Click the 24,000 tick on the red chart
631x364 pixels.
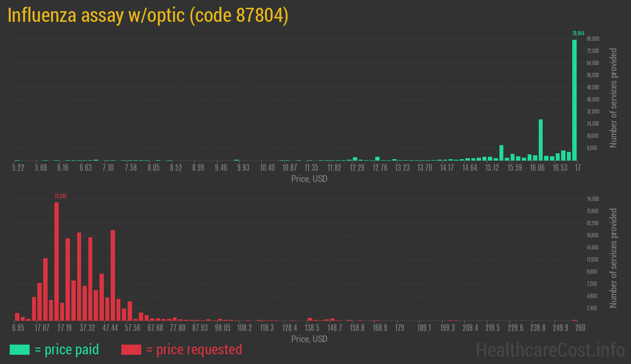[593, 199]
